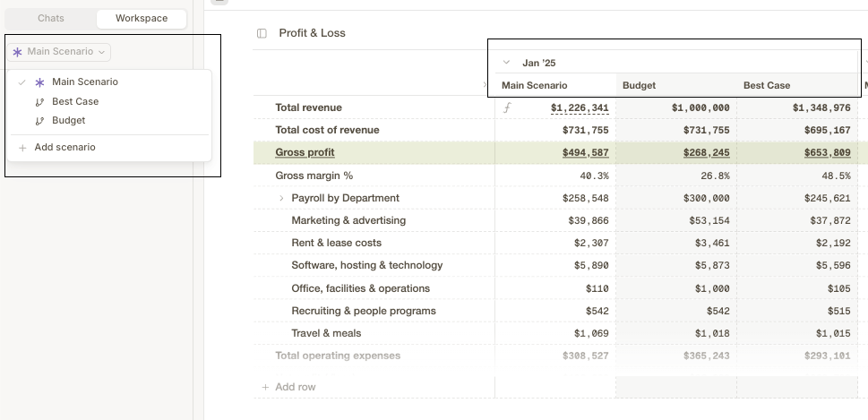Click the branch icon next to Best Case
Image resolution: width=868 pixels, height=420 pixels.
click(x=39, y=102)
